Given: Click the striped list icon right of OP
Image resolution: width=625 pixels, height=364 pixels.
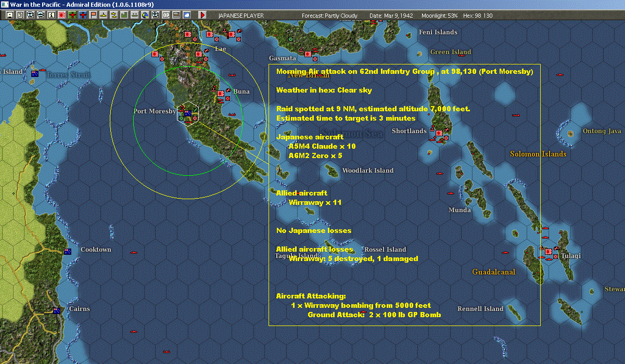Looking at the screenshot, I should pos(176,15).
